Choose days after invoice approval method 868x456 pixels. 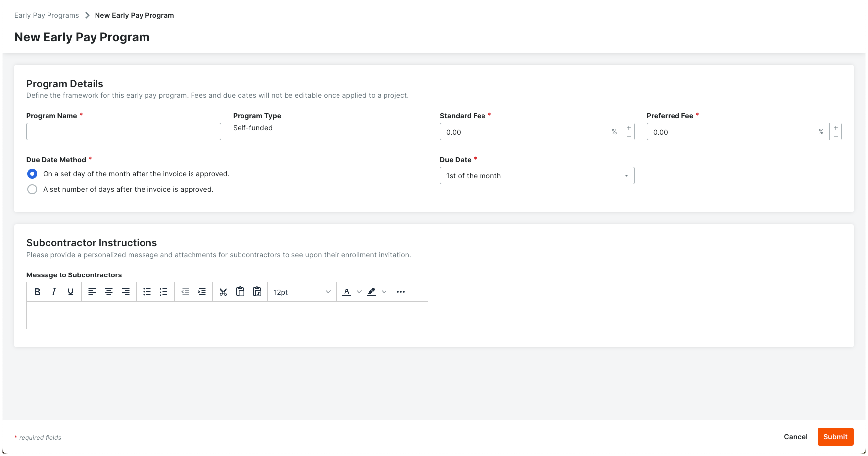click(x=32, y=189)
